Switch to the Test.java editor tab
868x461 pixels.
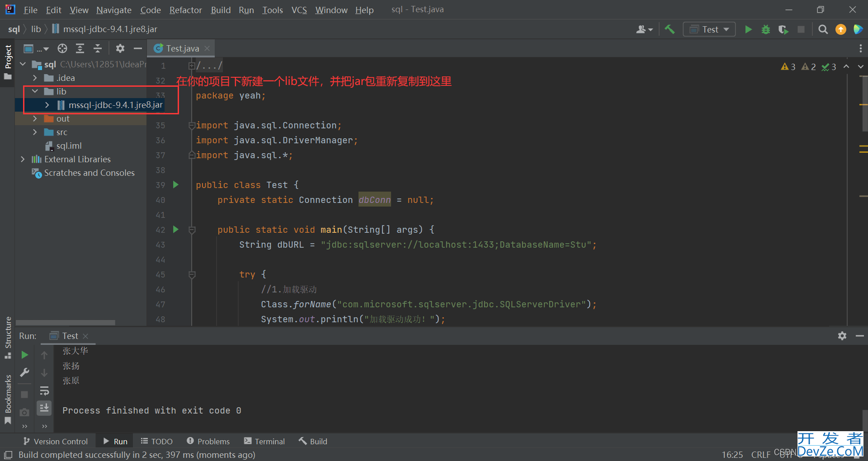pos(182,48)
